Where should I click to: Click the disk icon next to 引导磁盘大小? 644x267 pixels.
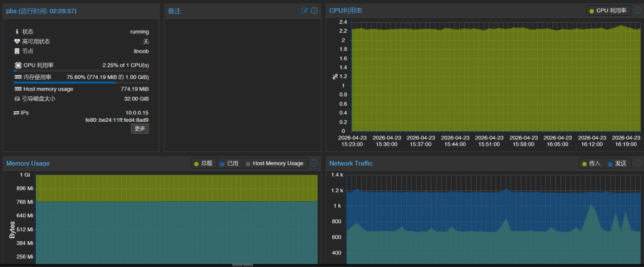pos(18,99)
